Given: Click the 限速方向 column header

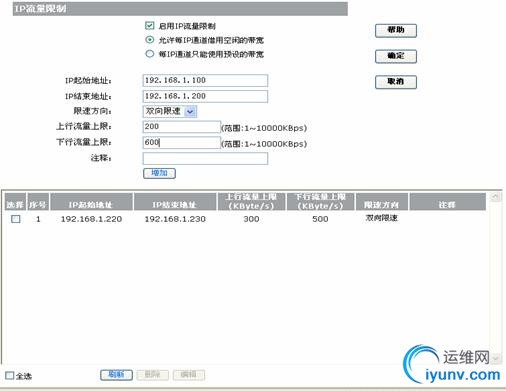Looking at the screenshot, I should (x=382, y=202).
